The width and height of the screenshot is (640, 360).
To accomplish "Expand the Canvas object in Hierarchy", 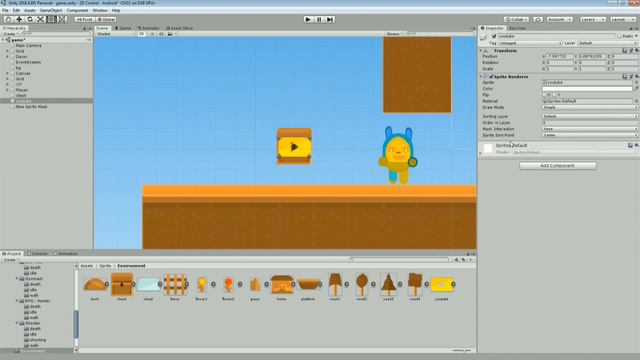I will (7, 73).
